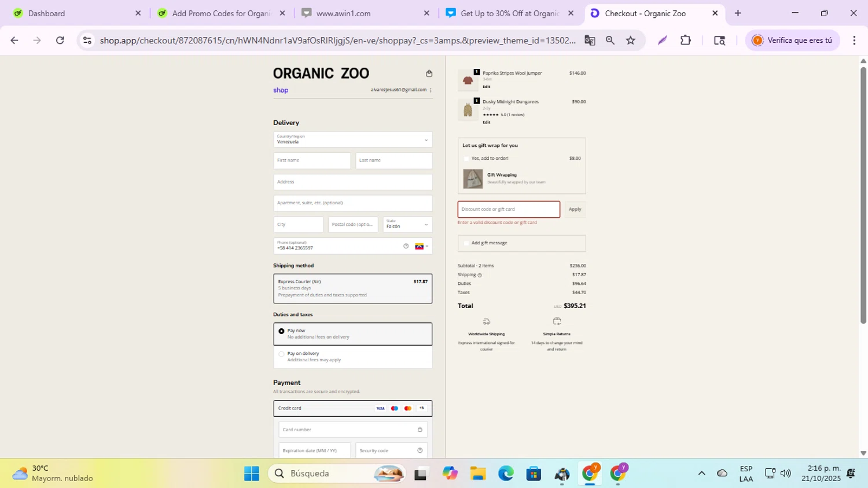The image size is (868, 488).
Task: Click the Verifica que eres tú button
Action: click(x=792, y=40)
